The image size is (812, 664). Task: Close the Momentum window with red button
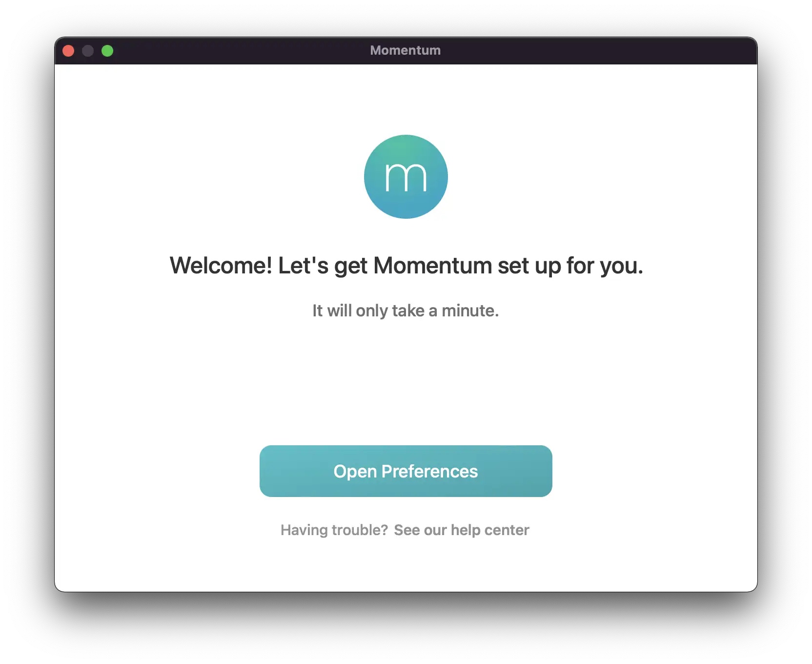click(68, 51)
